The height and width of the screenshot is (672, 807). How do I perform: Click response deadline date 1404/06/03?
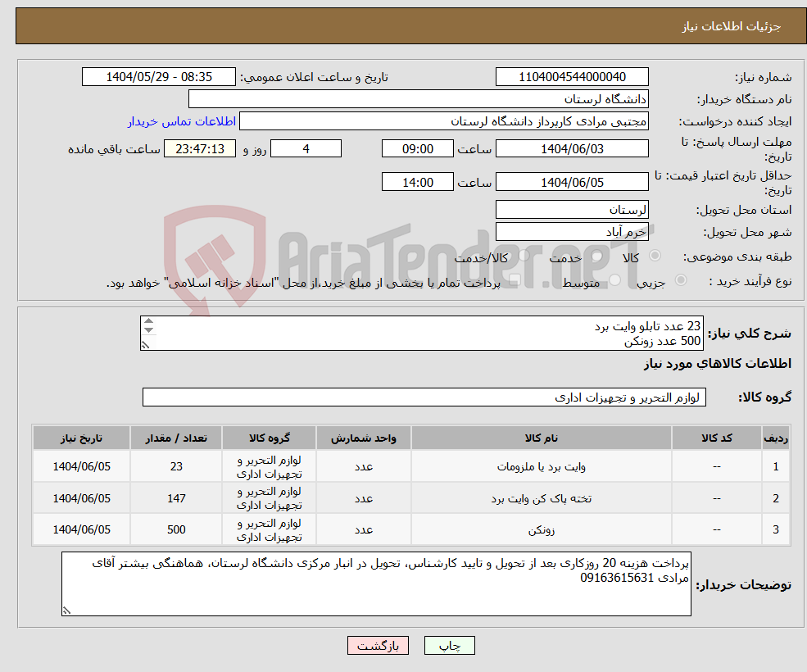(572, 149)
